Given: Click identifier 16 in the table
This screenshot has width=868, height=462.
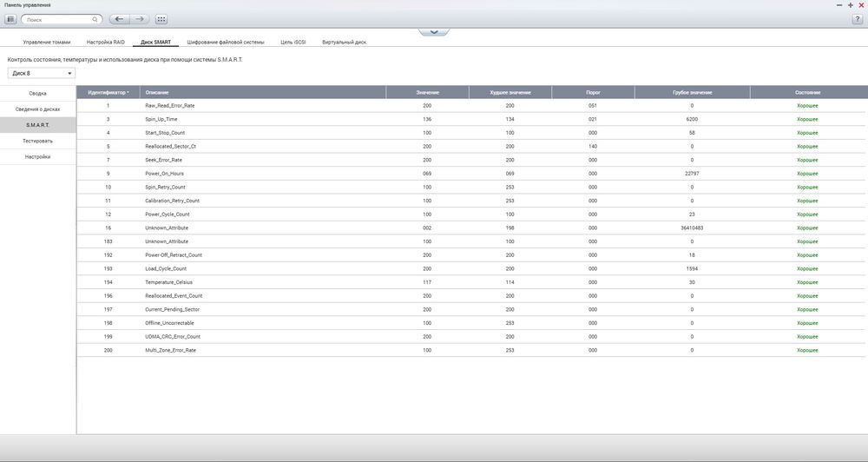Looking at the screenshot, I should 108,228.
